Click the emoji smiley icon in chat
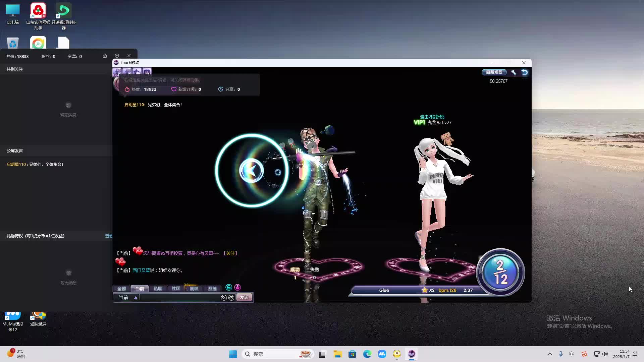Viewport: 644px width, 362px height. (x=231, y=298)
